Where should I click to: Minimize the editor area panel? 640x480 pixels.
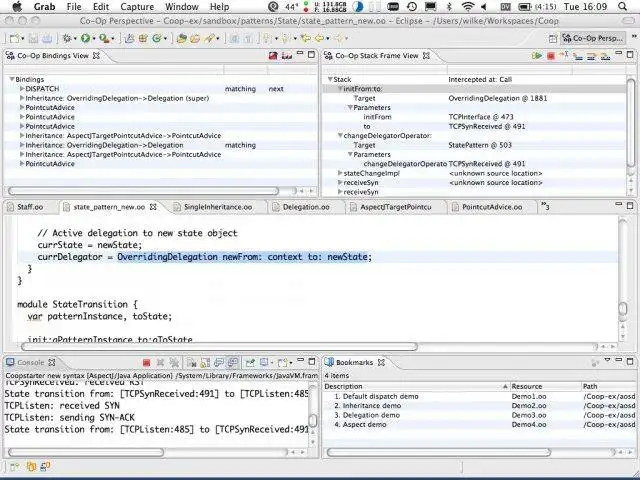click(619, 205)
